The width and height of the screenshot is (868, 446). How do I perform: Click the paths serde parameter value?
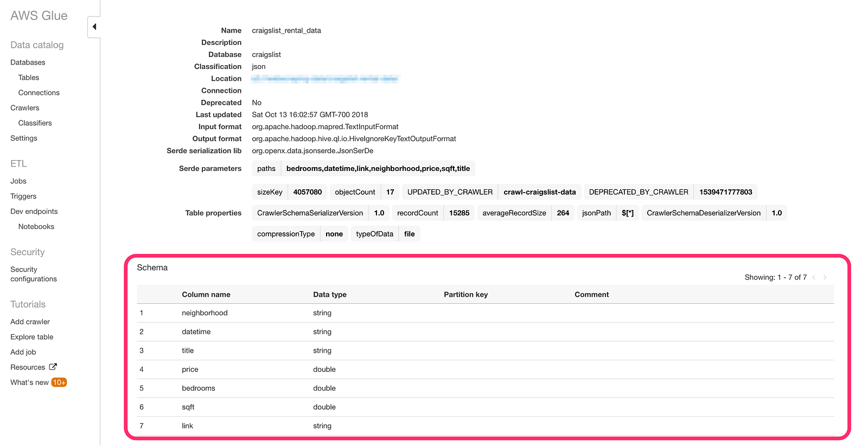coord(378,169)
